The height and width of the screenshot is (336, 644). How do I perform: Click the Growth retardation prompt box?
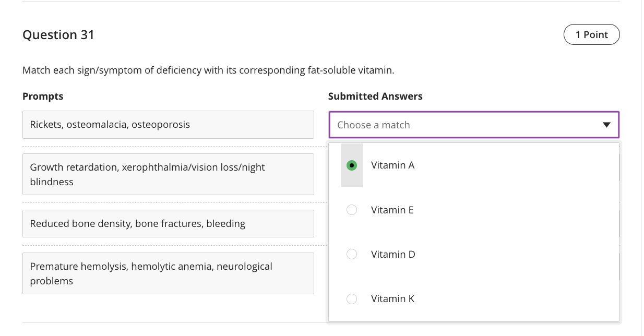pos(168,174)
